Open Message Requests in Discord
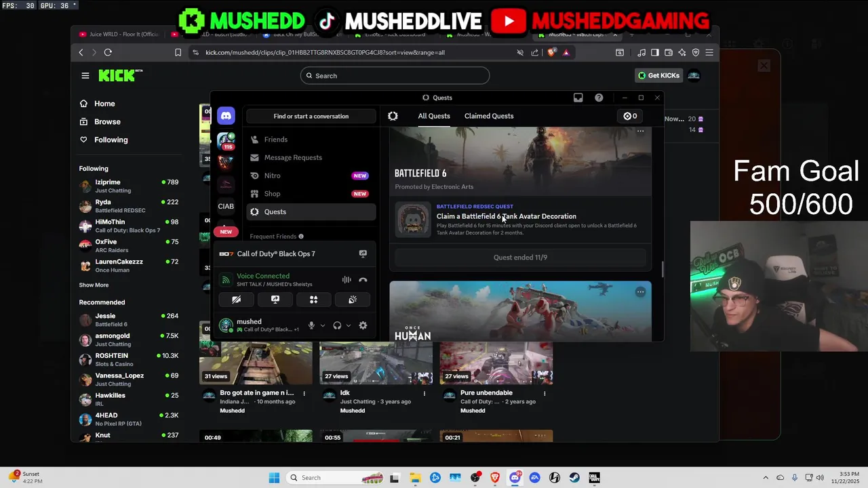Screen dimensions: 868x488 pyautogui.click(x=311, y=157)
